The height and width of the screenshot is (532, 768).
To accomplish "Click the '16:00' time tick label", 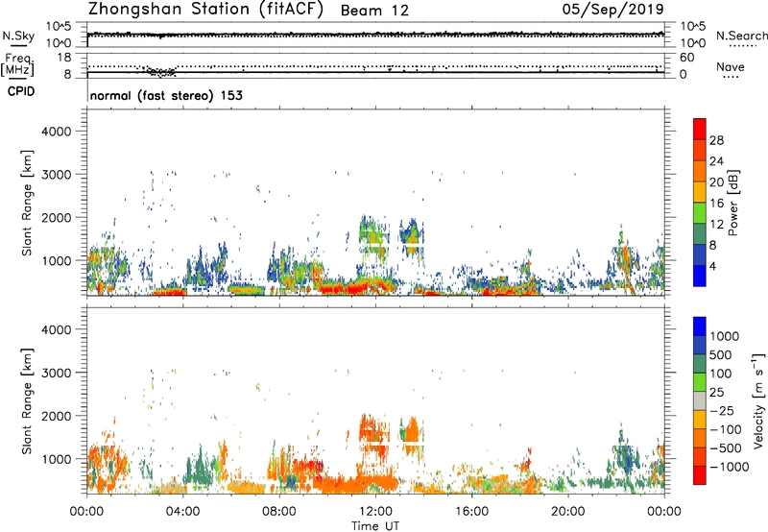I will coord(471,512).
